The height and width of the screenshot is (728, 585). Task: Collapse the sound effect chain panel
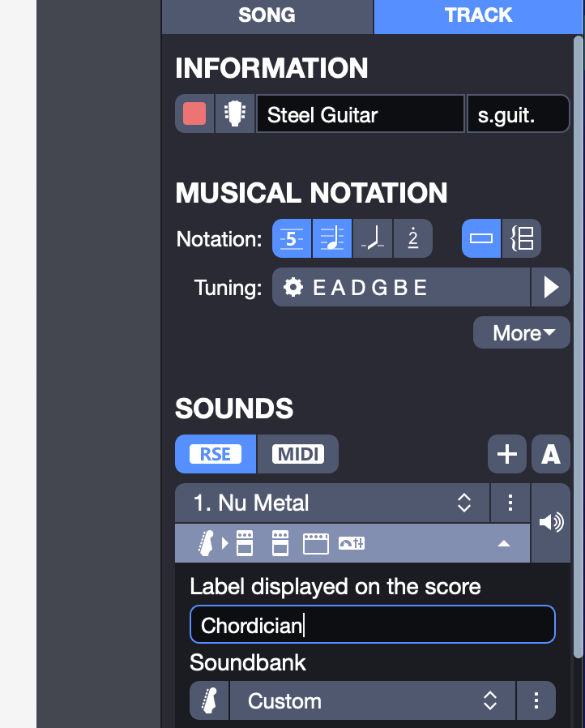[504, 543]
